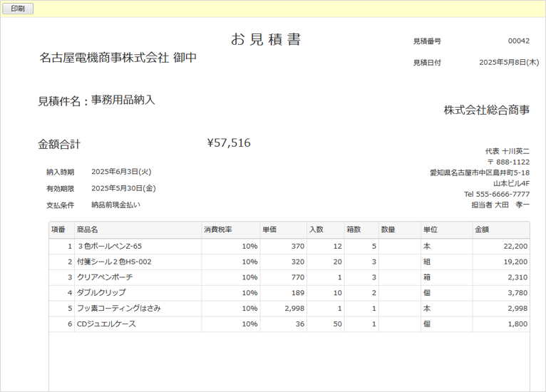Screen dimensions: 546x392
Task: Click the total amount ¥57,516
Action: tap(228, 143)
